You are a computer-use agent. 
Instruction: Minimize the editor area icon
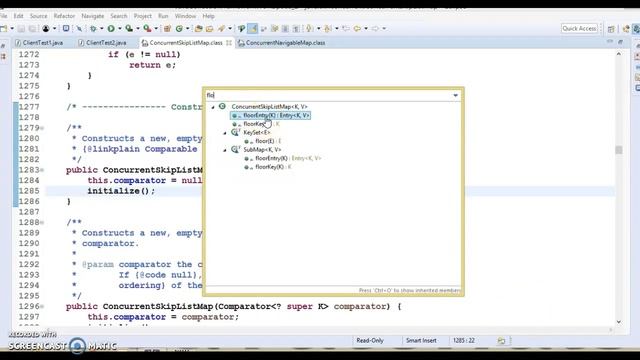[610, 42]
